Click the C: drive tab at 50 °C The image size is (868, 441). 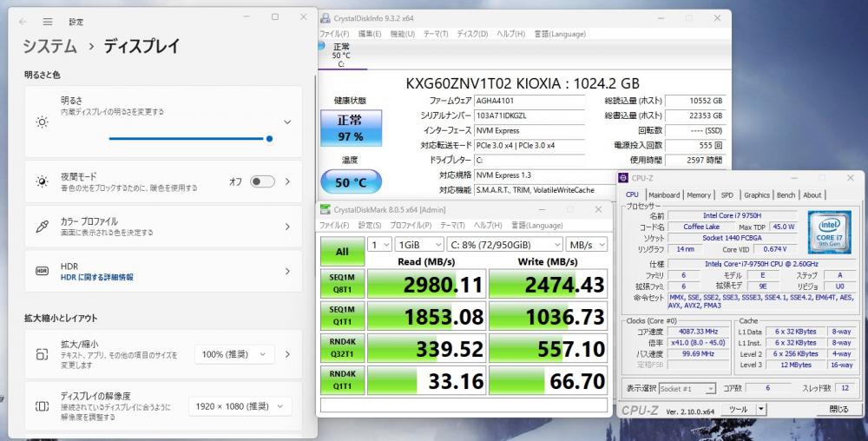point(341,56)
